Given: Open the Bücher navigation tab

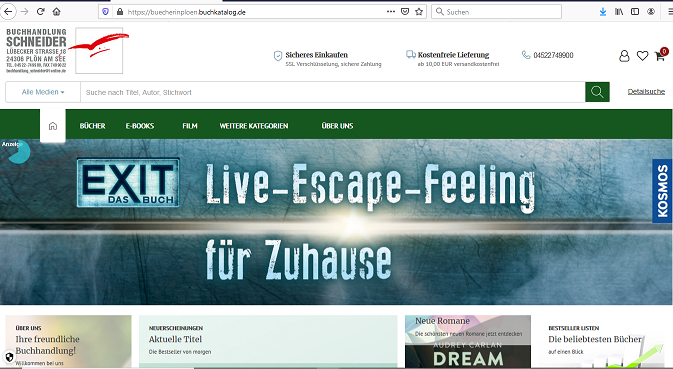Looking at the screenshot, I should (92, 126).
